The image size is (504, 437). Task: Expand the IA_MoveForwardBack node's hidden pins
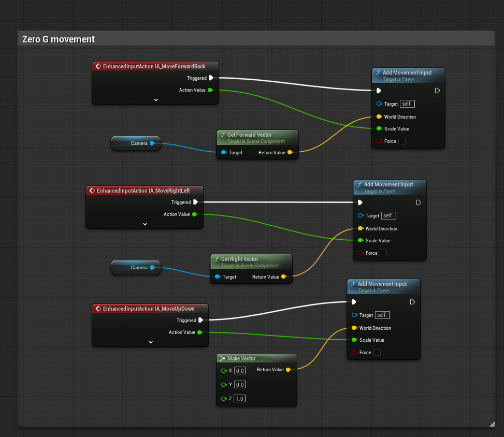(155, 100)
